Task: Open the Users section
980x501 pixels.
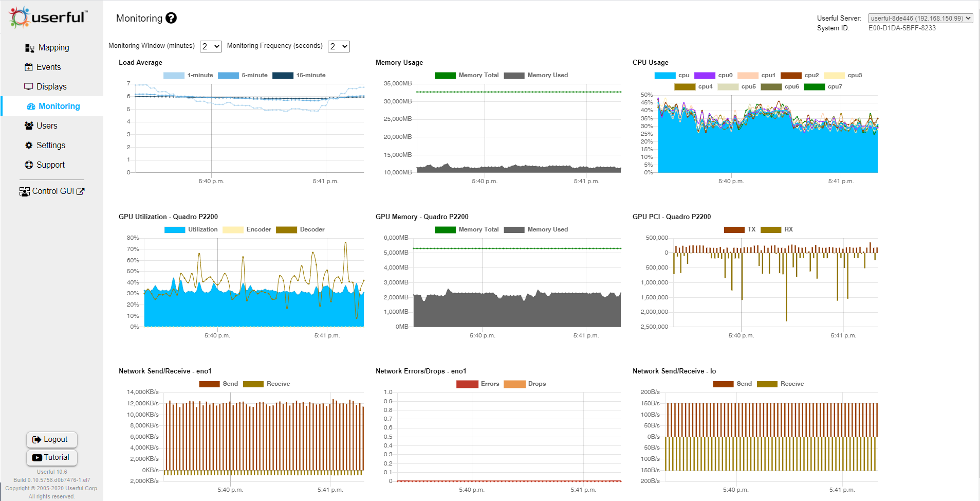Action: 47,126
